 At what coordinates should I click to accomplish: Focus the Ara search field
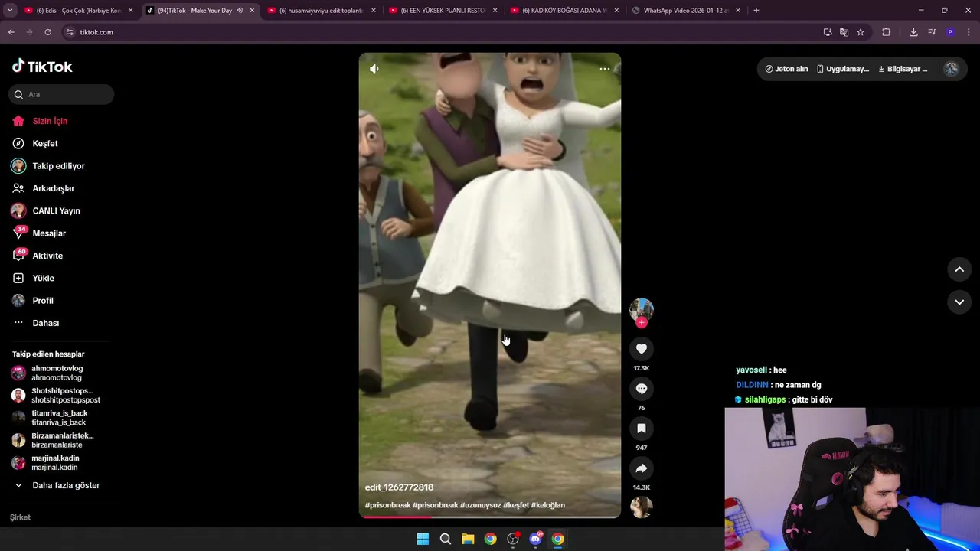click(x=61, y=94)
